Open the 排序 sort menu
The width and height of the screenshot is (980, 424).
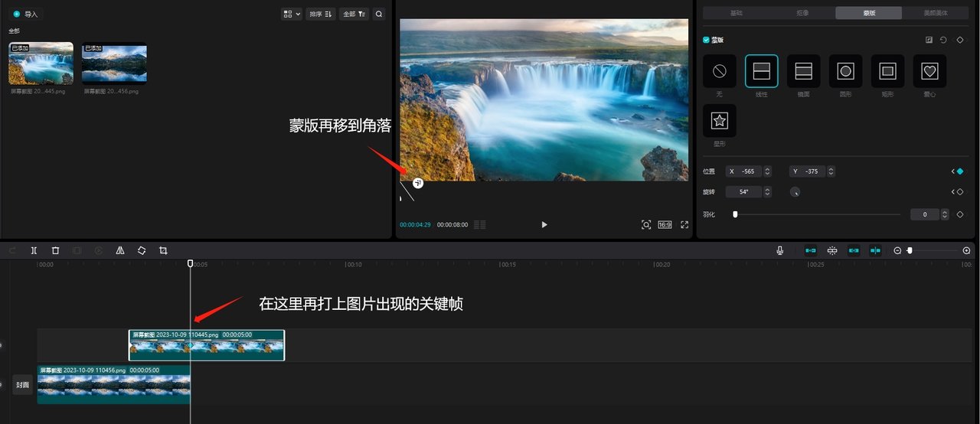321,14
